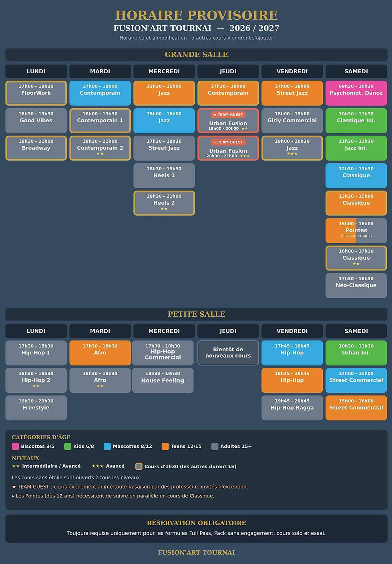The image size is (392, 564).
Task: Choose the Heels 1 card
Action: [x=164, y=176]
